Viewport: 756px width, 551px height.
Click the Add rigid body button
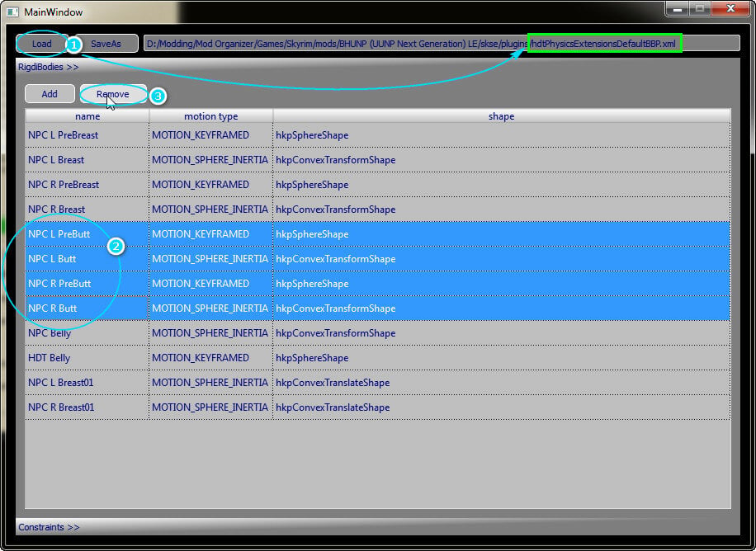click(50, 94)
